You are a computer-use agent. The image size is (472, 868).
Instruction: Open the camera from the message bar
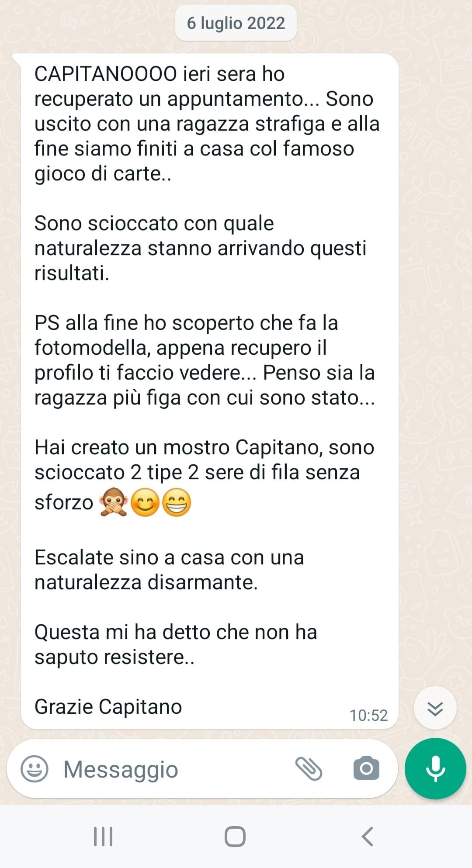[x=366, y=768]
